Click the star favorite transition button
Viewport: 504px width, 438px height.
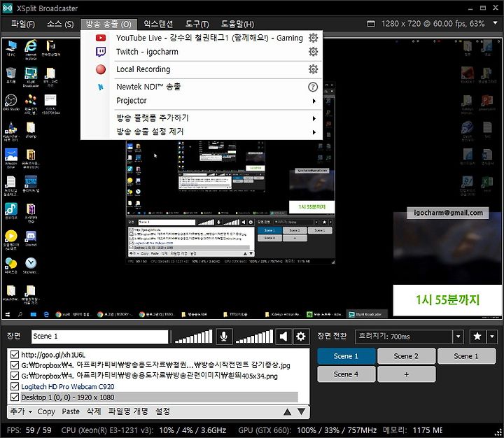point(477,337)
